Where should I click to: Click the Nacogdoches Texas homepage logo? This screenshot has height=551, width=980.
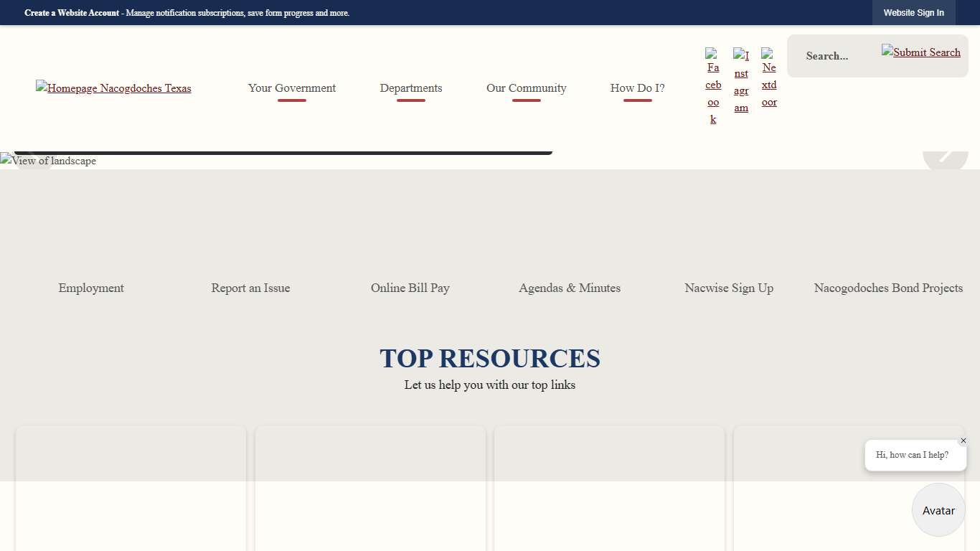(x=113, y=88)
